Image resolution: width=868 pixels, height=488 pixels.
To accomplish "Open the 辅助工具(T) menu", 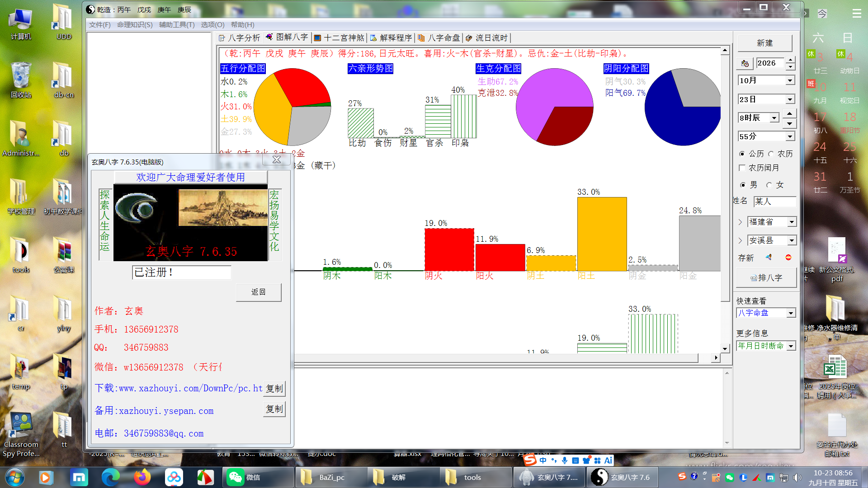I will (x=177, y=25).
